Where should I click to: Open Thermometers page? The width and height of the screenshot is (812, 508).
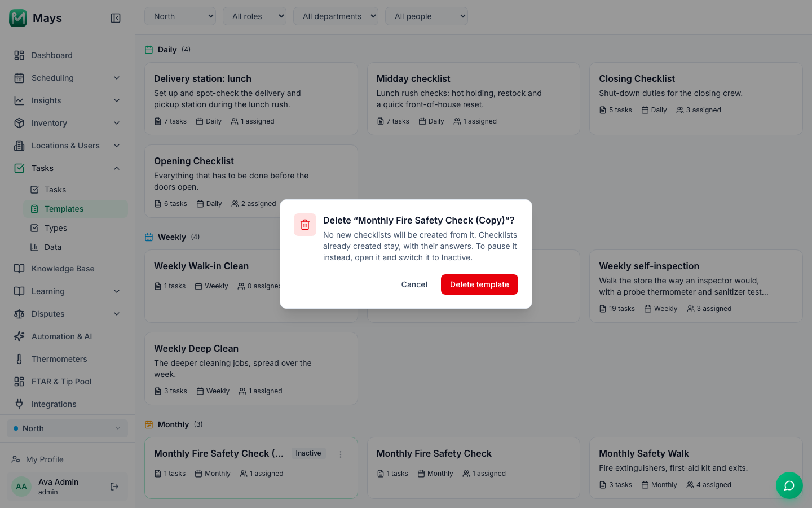click(67, 359)
